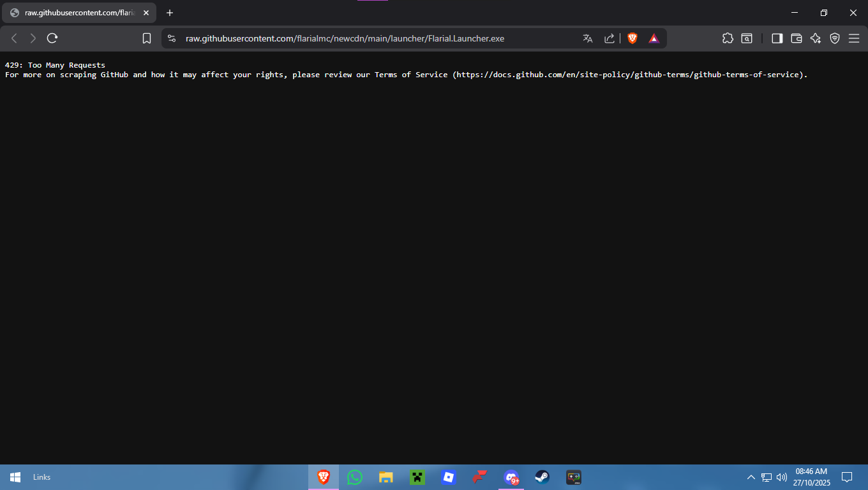This screenshot has width=868, height=490.
Task: Open the Extensions menu
Action: 728,38
